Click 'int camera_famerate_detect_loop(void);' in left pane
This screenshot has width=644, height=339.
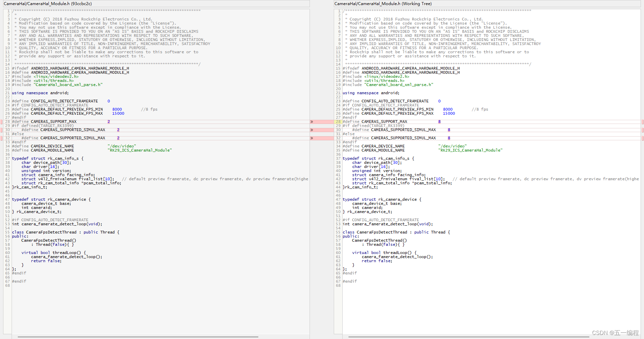pyautogui.click(x=57, y=224)
